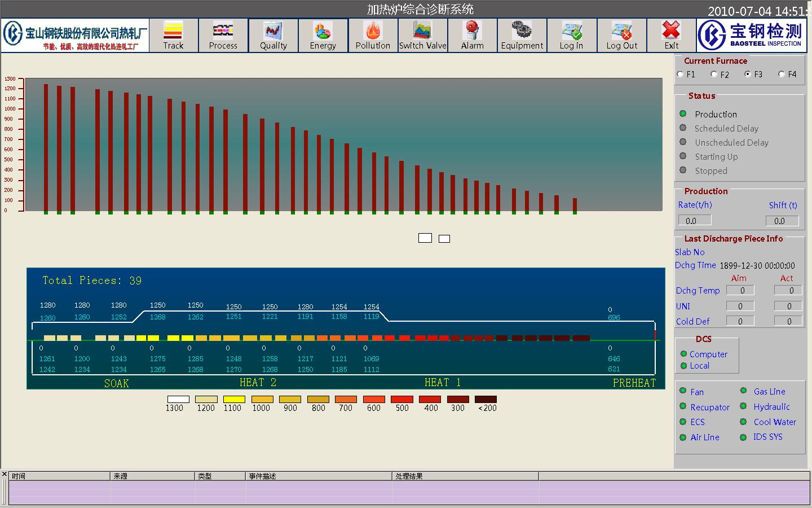This screenshot has height=508, width=812.
Task: Click the Slab No label
Action: coord(690,252)
